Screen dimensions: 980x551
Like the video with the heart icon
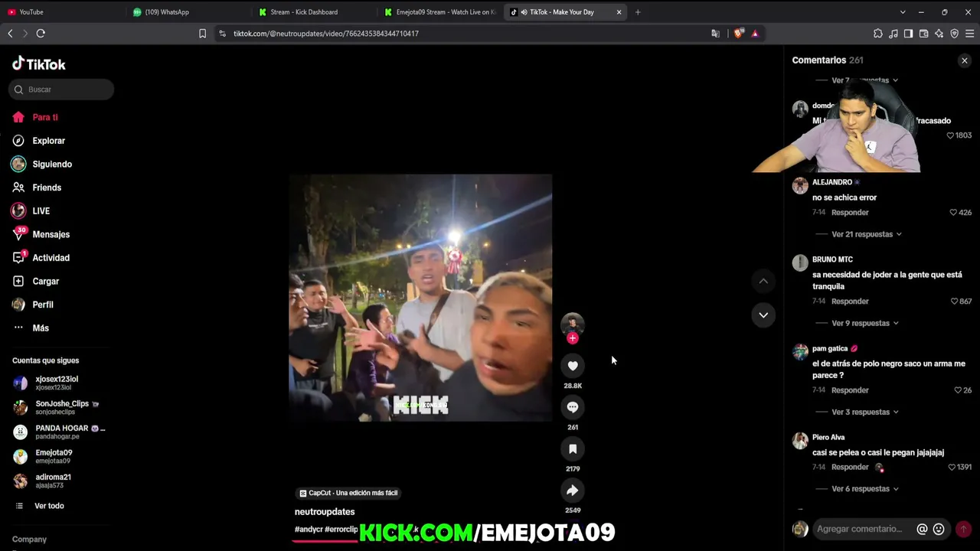pos(573,366)
